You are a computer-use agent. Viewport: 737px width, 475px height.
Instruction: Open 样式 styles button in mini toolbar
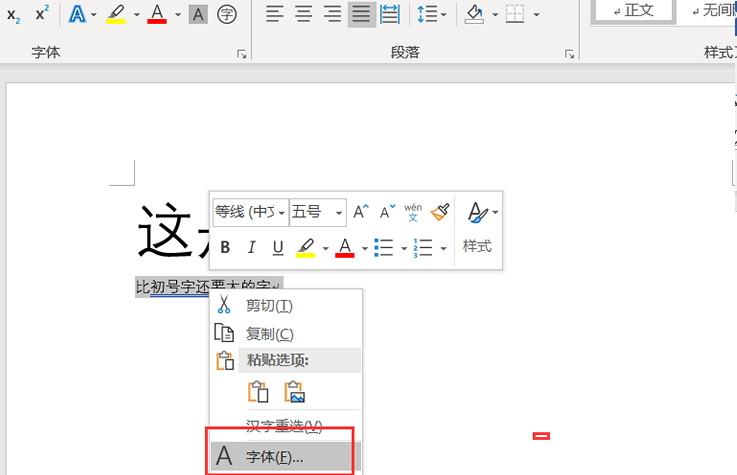[x=479, y=230]
